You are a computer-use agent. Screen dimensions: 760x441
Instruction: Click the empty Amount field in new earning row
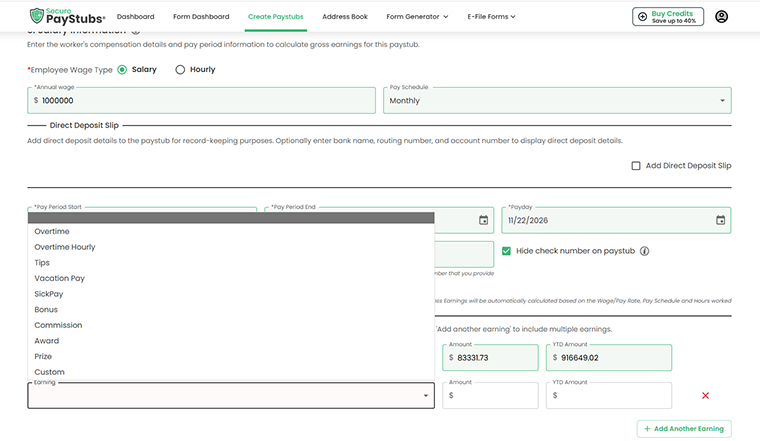(x=490, y=395)
